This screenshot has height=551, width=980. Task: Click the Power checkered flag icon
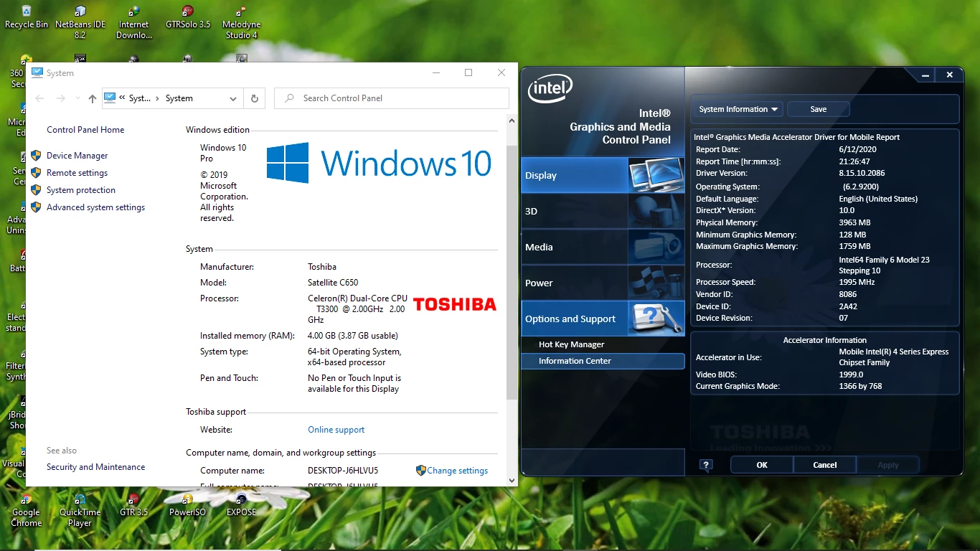tap(656, 283)
